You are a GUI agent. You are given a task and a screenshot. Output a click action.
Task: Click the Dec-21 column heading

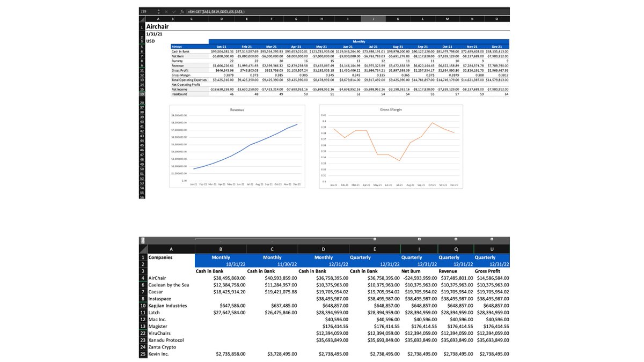click(496, 46)
